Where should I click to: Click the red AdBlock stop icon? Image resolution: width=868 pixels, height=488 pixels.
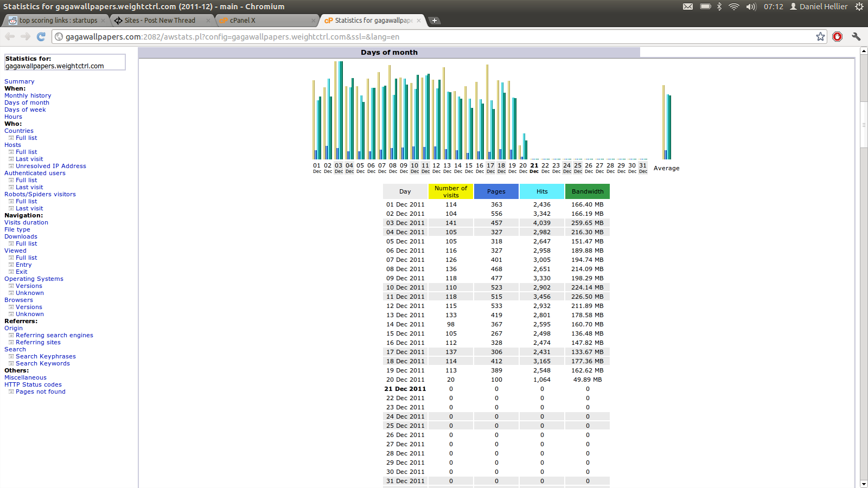(838, 36)
